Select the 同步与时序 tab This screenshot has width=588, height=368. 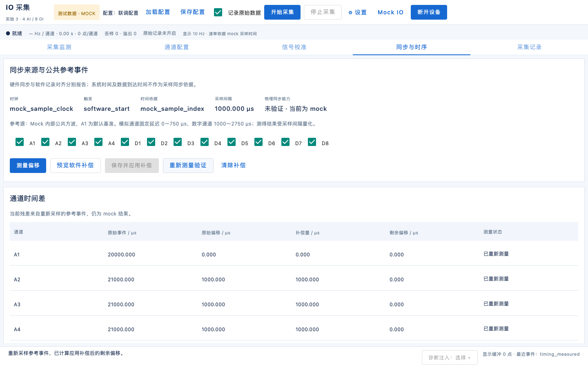pos(412,47)
